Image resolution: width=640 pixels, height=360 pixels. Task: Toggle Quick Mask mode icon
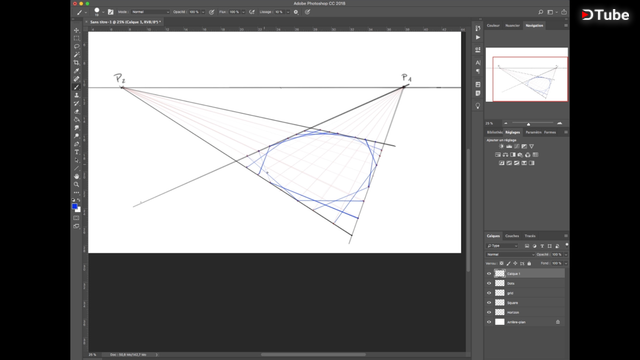click(x=76, y=218)
